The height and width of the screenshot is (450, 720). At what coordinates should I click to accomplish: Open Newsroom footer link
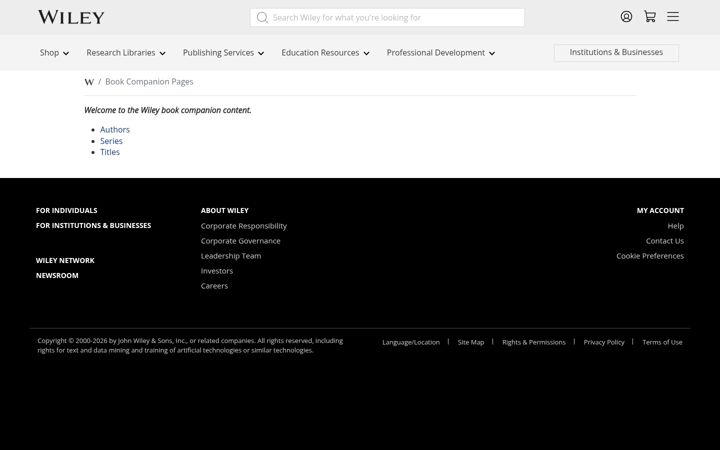point(57,276)
